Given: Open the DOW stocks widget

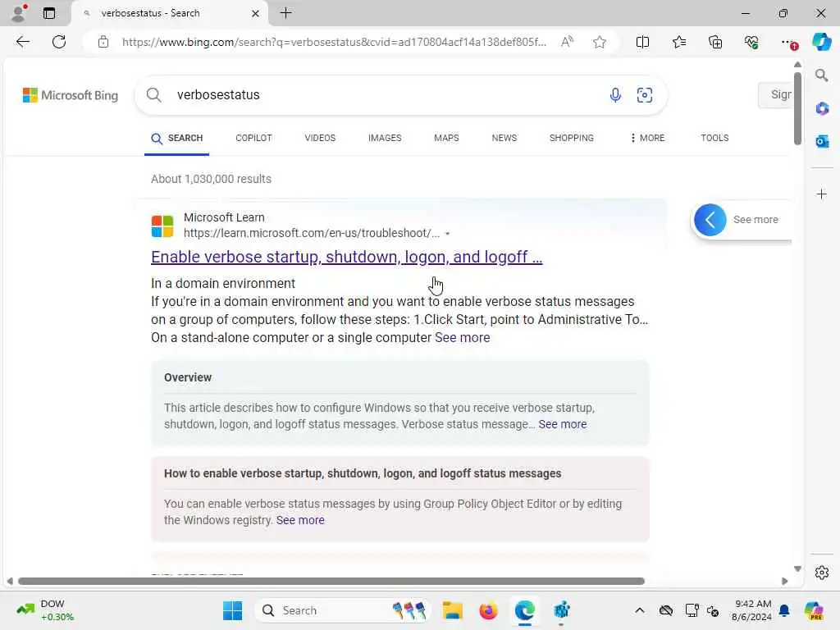Looking at the screenshot, I should 45,610.
